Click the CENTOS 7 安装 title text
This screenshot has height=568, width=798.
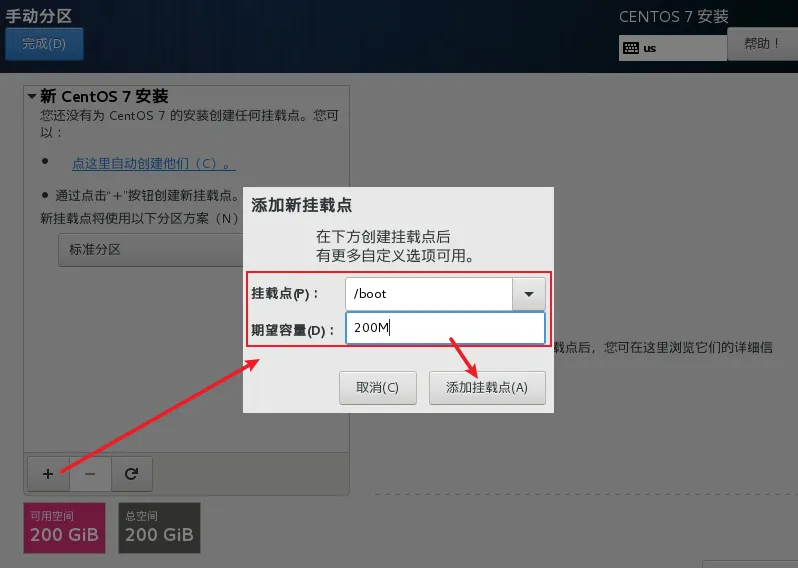pyautogui.click(x=674, y=16)
